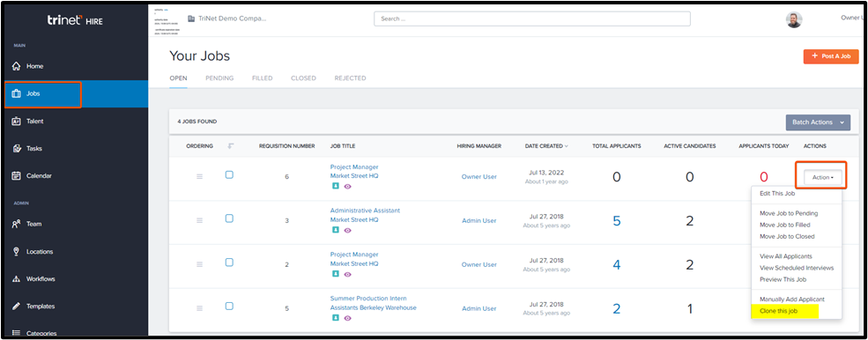Choose Manually Add Applicant
The image size is (868, 340).
click(x=791, y=299)
